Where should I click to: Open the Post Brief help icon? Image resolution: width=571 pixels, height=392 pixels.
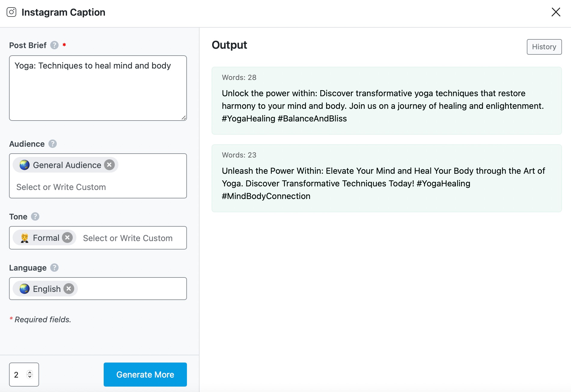54,45
